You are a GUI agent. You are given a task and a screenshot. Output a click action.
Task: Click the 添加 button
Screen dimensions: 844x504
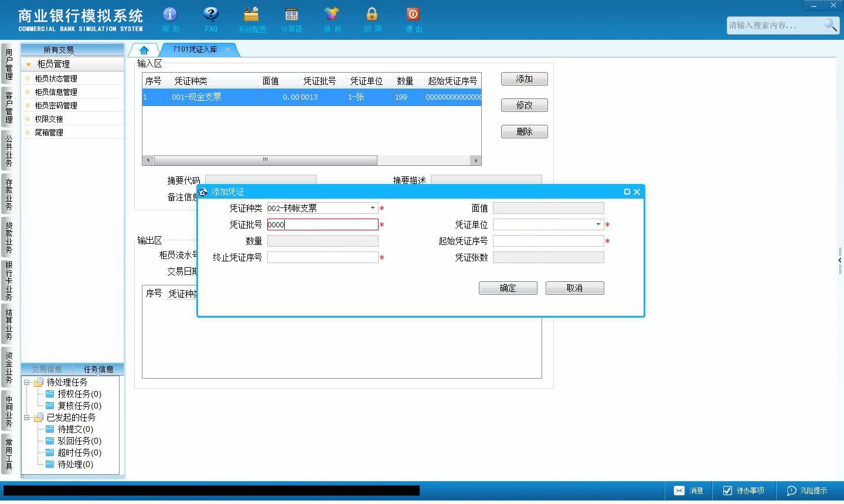(x=525, y=79)
